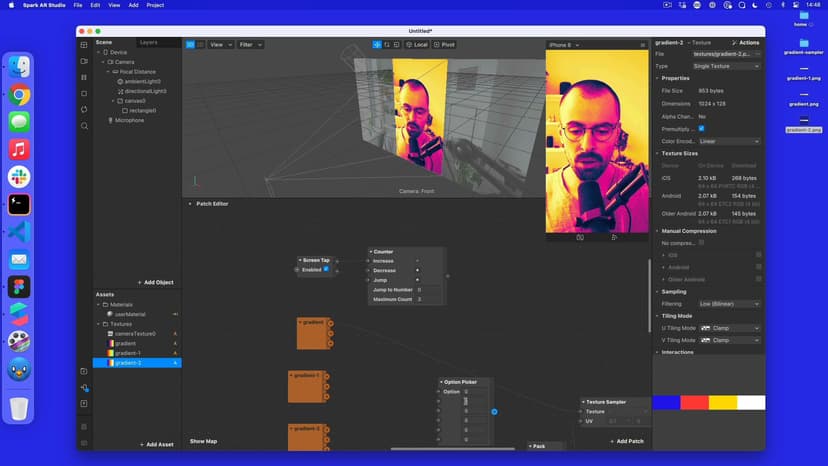Image resolution: width=828 pixels, height=466 pixels.
Task: Click the left icon below simulator preview
Action: pos(580,237)
